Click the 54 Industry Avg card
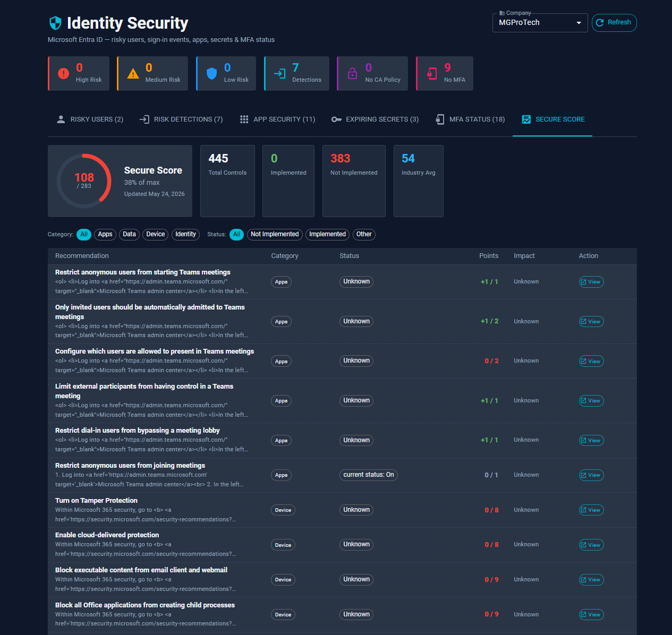Image resolution: width=672 pixels, height=635 pixels. tap(419, 181)
